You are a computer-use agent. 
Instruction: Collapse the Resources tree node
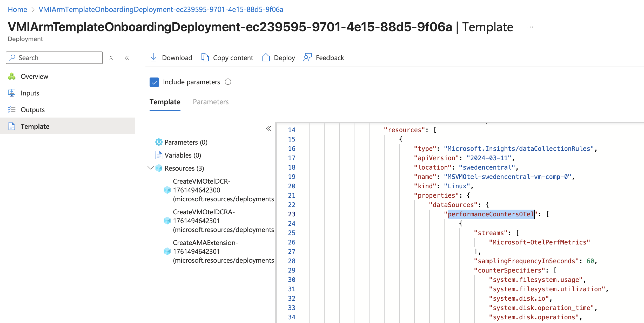coord(151,168)
